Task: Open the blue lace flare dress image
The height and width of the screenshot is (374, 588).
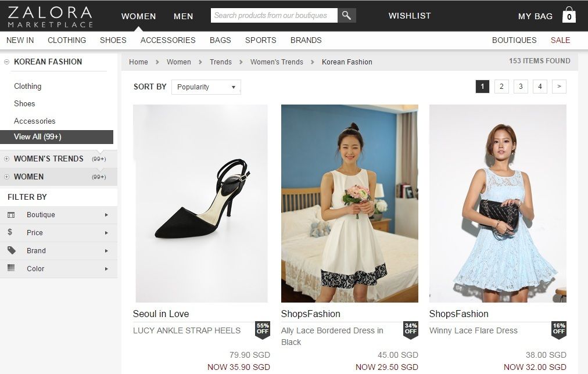Action: point(497,203)
